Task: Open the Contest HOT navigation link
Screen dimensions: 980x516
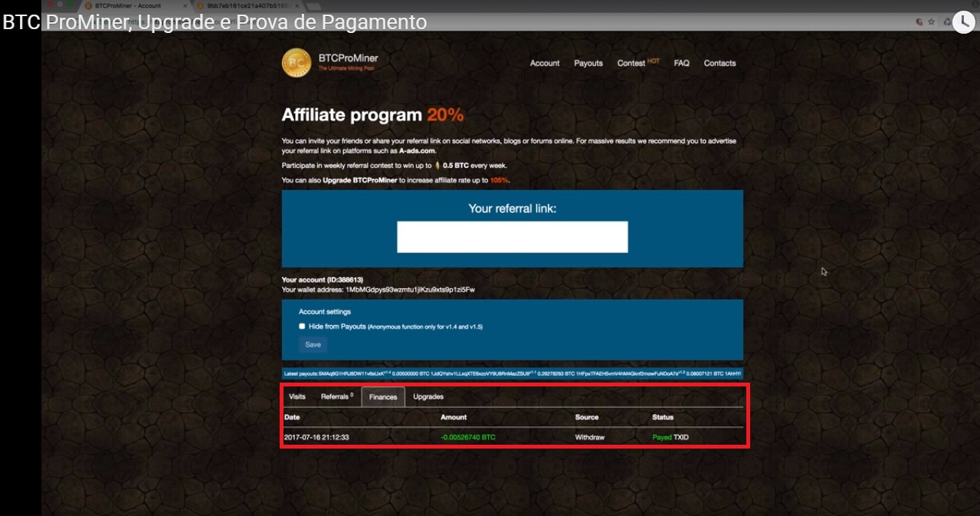Action: (638, 63)
